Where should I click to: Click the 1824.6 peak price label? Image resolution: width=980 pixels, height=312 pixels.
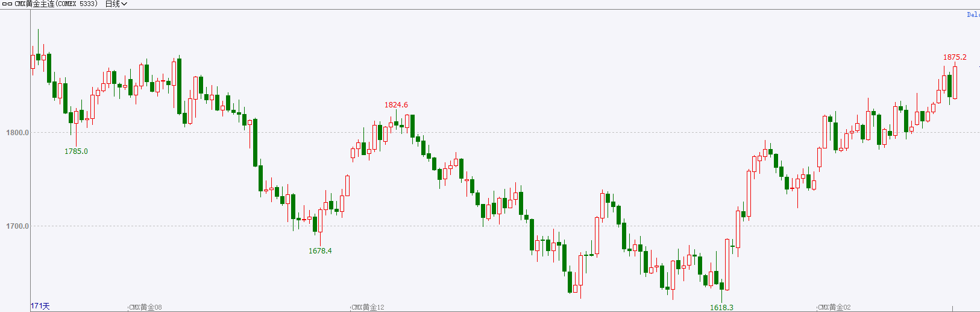click(x=396, y=105)
